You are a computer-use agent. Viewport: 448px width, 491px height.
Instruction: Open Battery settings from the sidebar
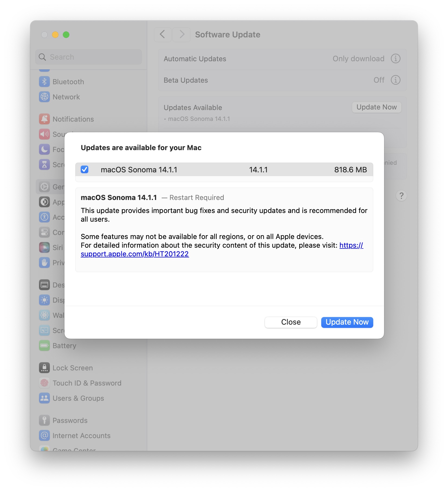[x=44, y=345]
